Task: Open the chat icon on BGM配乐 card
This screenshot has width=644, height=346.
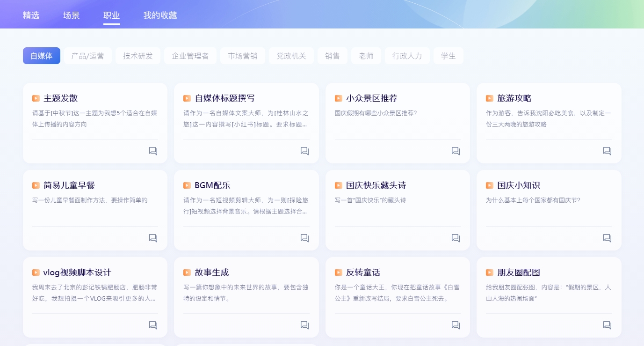Action: point(304,238)
